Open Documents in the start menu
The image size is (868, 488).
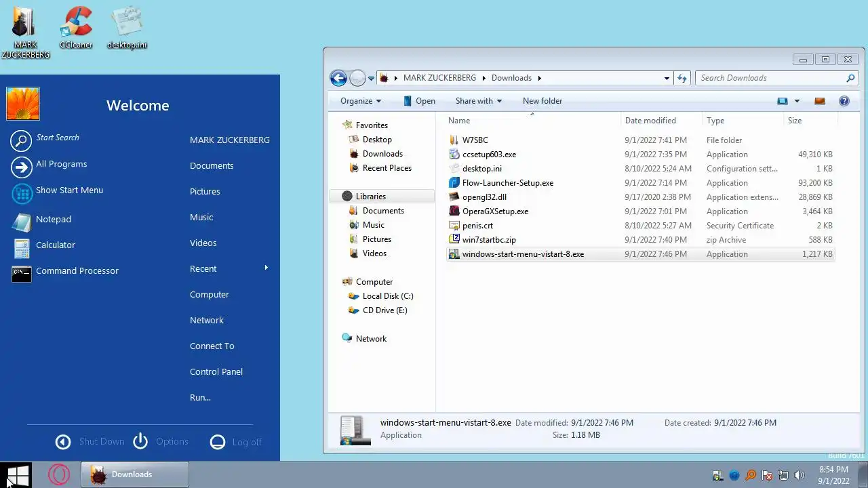click(x=212, y=166)
